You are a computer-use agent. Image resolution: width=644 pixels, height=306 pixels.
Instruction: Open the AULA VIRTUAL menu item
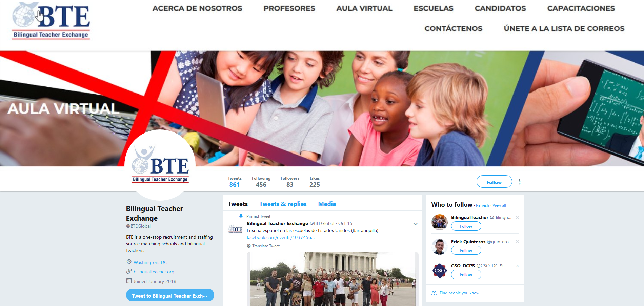(364, 8)
